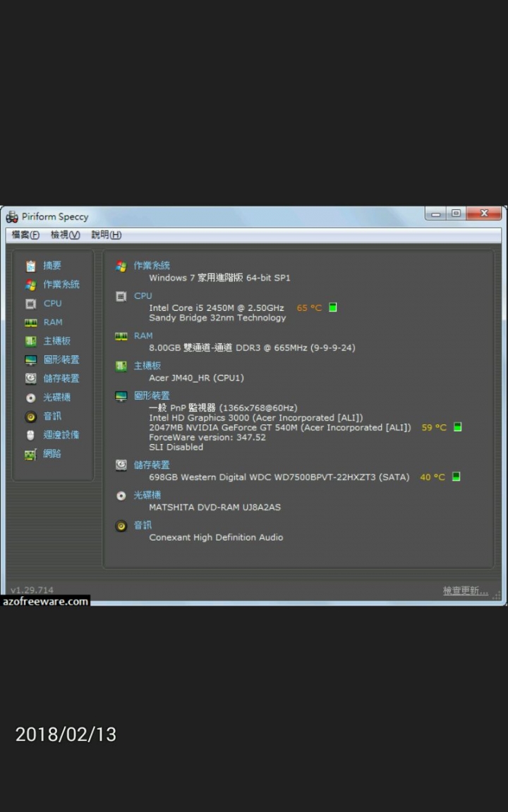Open the 圖形裝置 heading link in summary
The height and width of the screenshot is (812, 508).
152,395
